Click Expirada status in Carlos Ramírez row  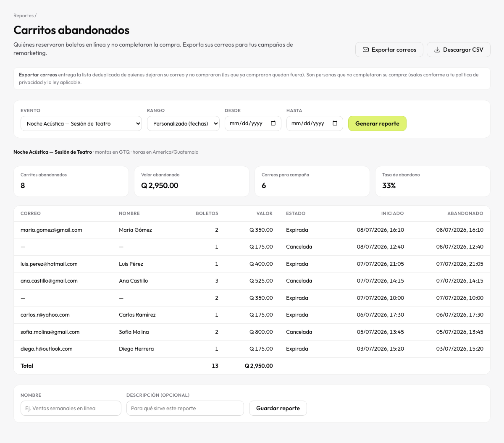point(297,315)
